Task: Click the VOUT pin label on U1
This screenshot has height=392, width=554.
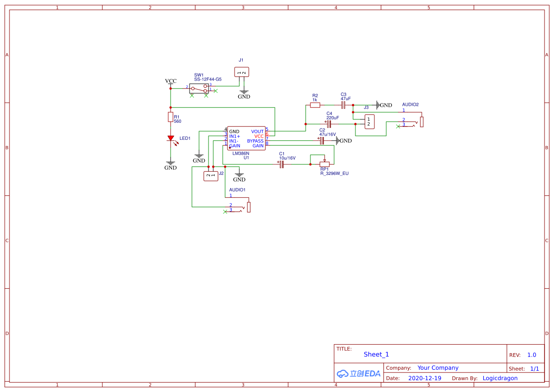Action: pyautogui.click(x=257, y=131)
